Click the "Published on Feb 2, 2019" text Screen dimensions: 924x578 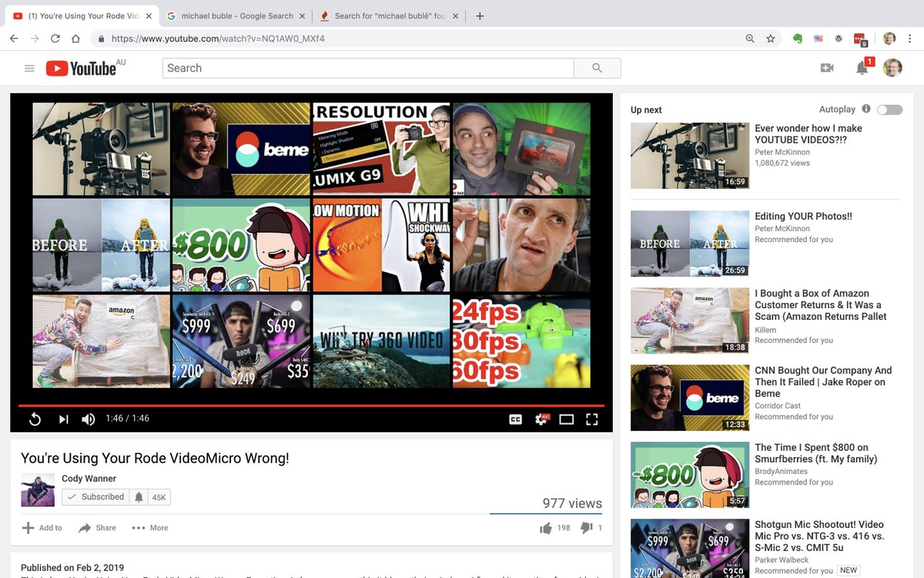[x=72, y=568]
